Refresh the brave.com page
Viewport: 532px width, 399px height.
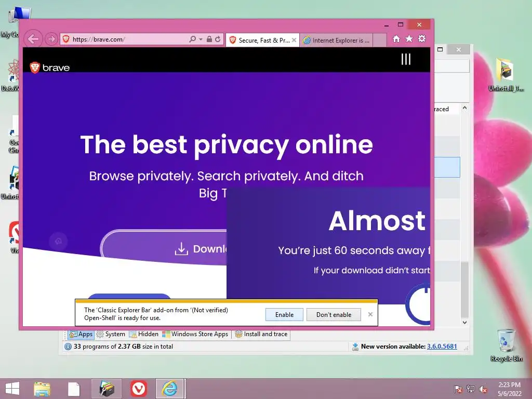[x=218, y=39]
